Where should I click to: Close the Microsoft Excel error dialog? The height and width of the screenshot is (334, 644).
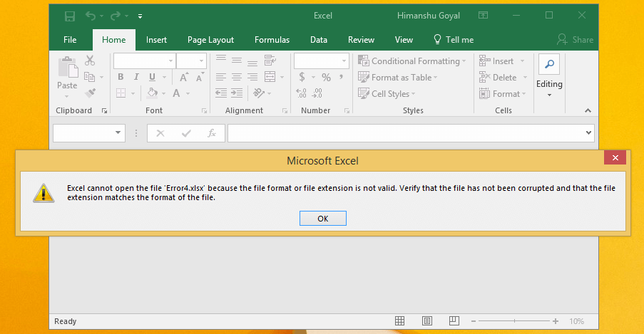615,158
